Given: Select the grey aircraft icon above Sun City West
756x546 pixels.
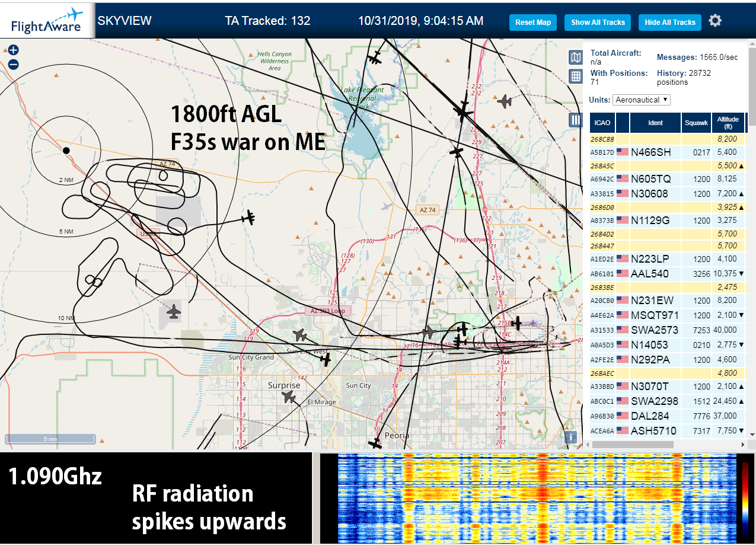Looking at the screenshot, I should click(300, 335).
